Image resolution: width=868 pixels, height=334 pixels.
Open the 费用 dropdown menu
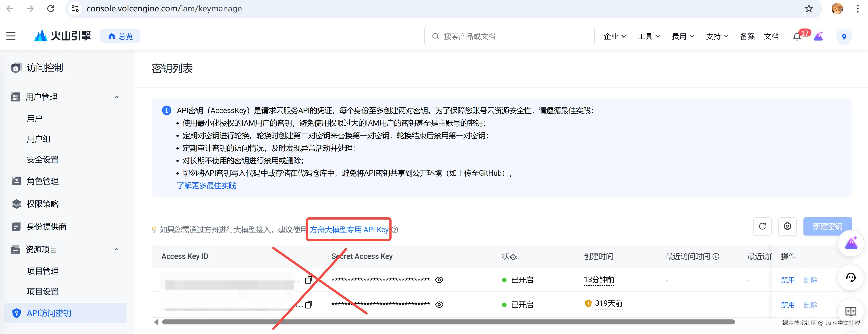pyautogui.click(x=683, y=36)
